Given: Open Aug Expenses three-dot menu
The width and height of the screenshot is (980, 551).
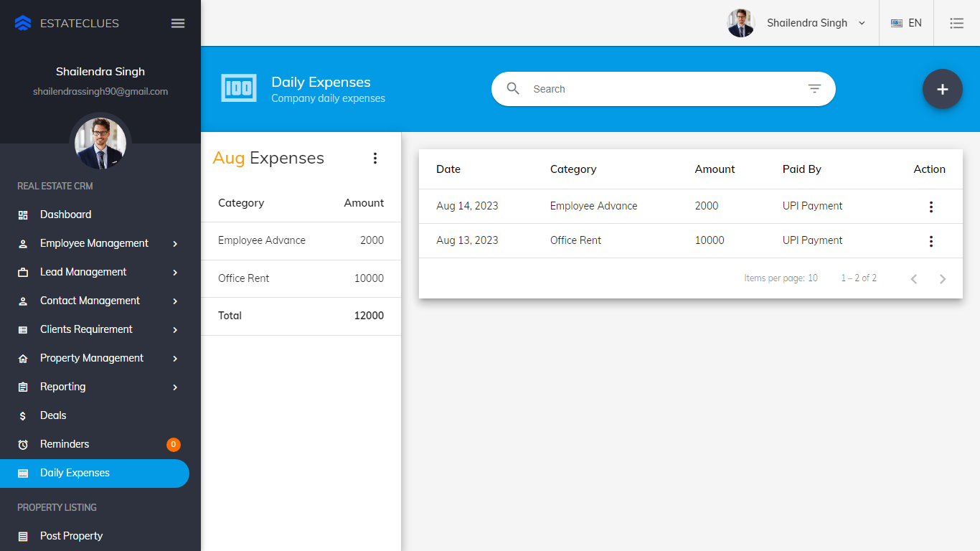Looking at the screenshot, I should [x=374, y=159].
